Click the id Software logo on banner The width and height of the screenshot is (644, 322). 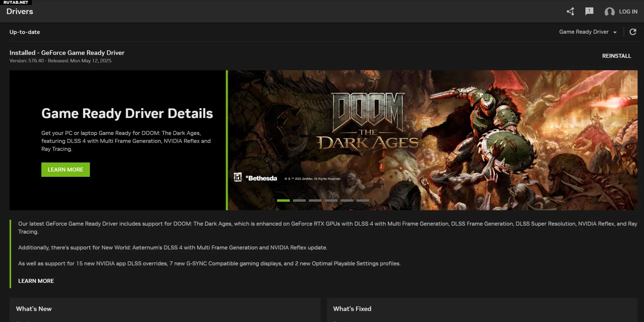coord(238,177)
